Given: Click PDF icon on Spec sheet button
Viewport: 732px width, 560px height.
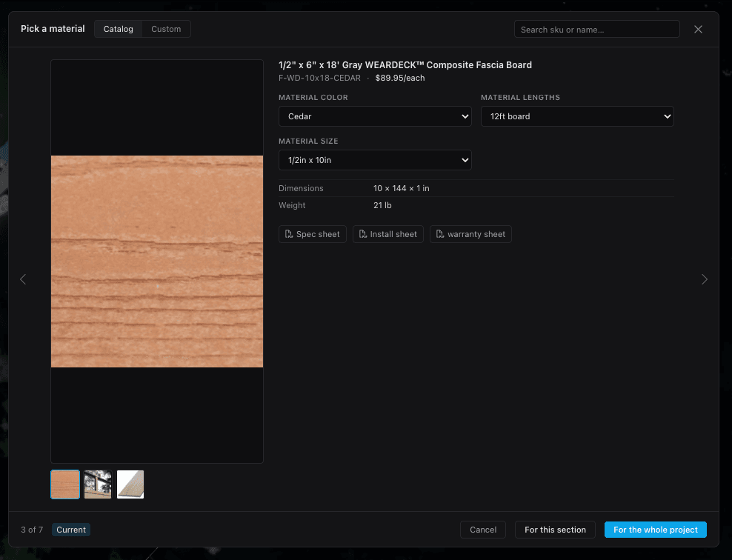Looking at the screenshot, I should tap(288, 234).
